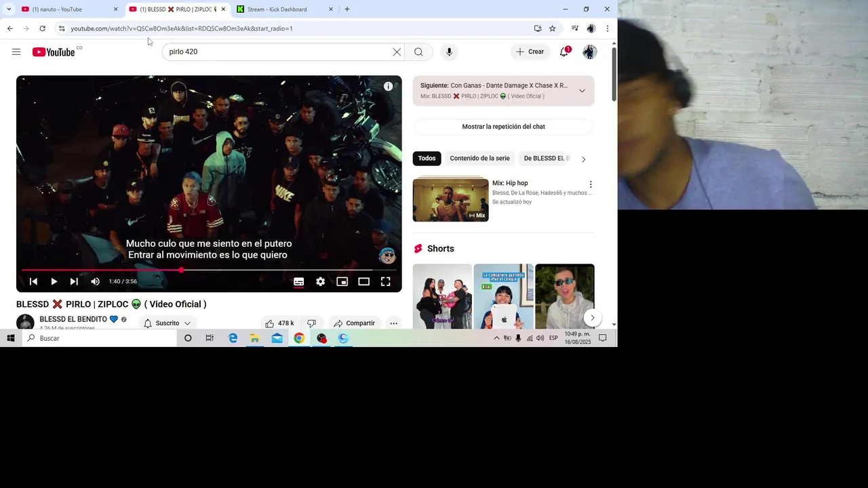
Task: Open File Explorer from the taskbar
Action: (x=255, y=338)
